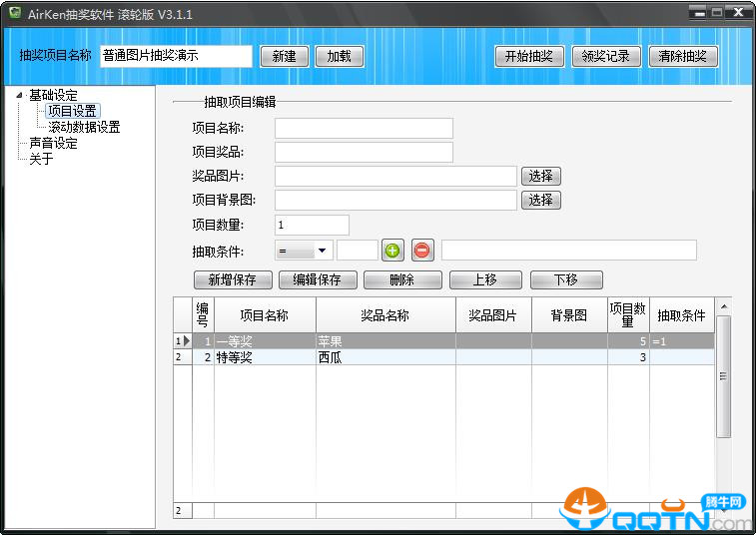Click the AirKen app icon in title bar
Screen dimensions: 756x535
point(14,14)
